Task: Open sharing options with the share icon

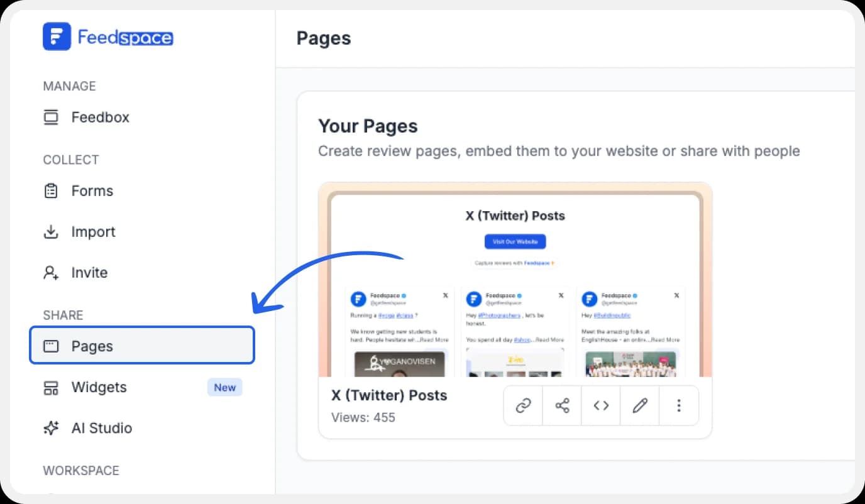Action: click(561, 405)
